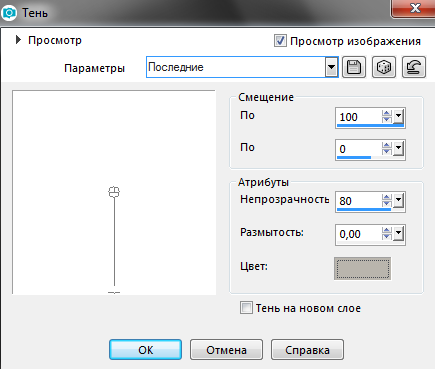This screenshot has width=435, height=369.
Task: Open the Цвет shadow color swatch
Action: (x=362, y=268)
